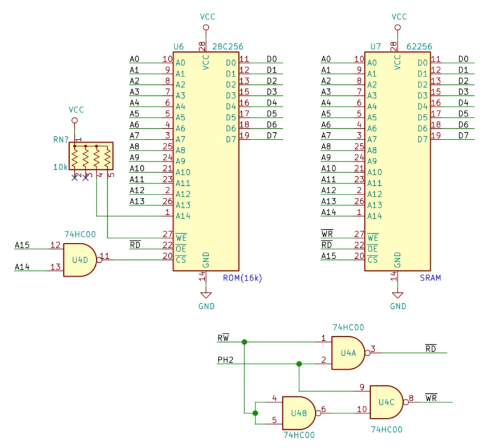The height and width of the screenshot is (448, 487).
Task: Click the R/W input net label
Action: tap(224, 337)
